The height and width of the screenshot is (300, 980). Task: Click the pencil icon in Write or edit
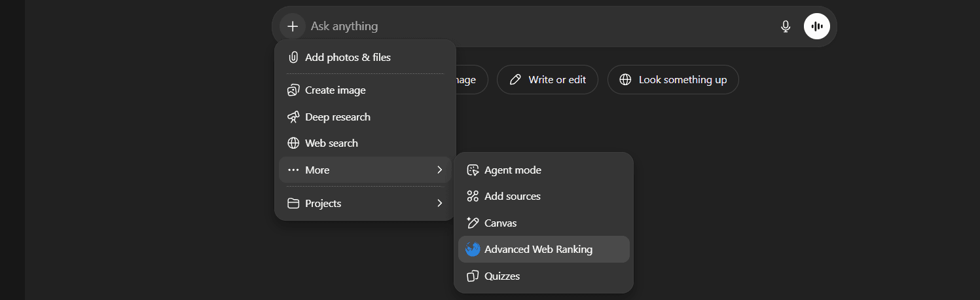click(515, 80)
